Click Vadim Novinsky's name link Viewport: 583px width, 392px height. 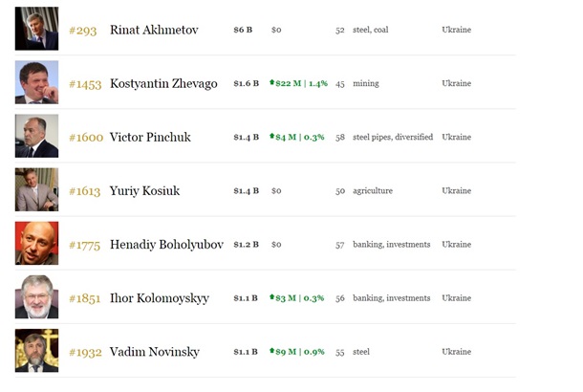[x=155, y=351]
